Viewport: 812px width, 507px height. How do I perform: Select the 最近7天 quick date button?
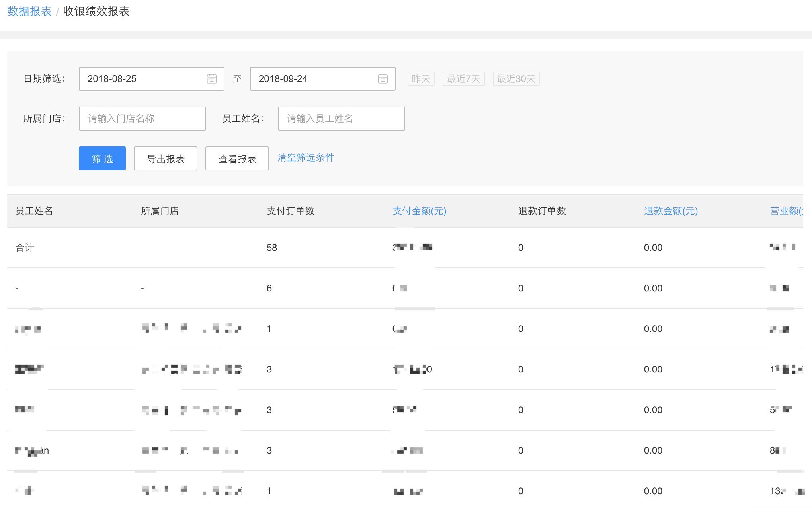coord(464,79)
